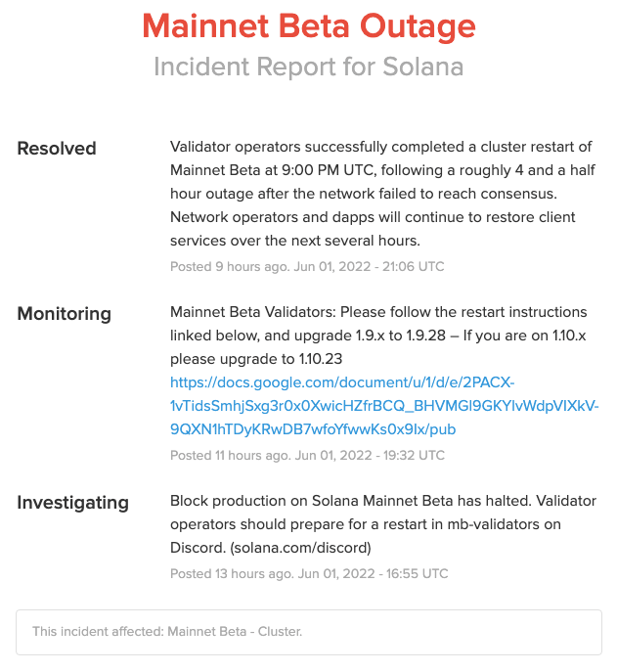
Task: Select the "Investigating" status heading
Action: click(x=73, y=503)
